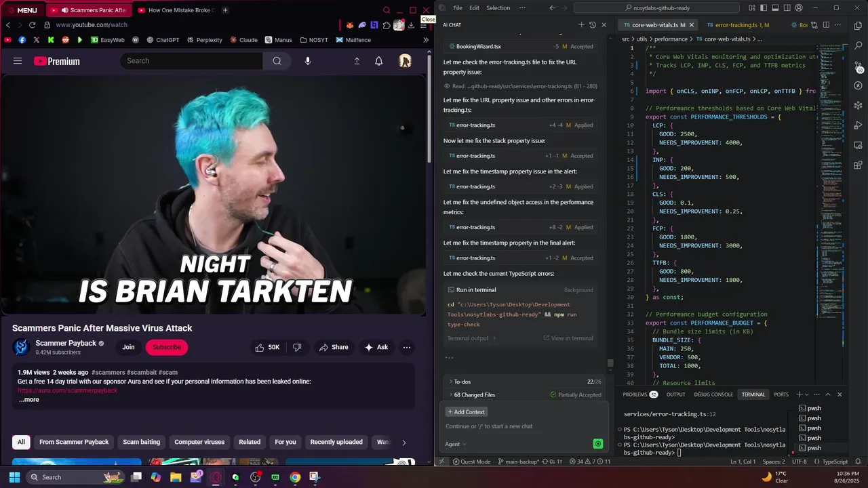Reload the browser page
This screenshot has width=868, height=488.
pyautogui.click(x=33, y=25)
